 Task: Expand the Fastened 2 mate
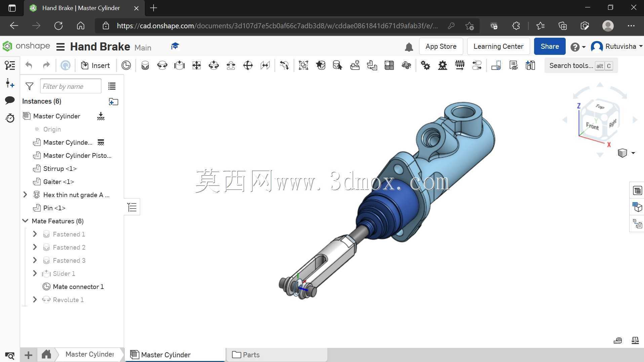[35, 247]
